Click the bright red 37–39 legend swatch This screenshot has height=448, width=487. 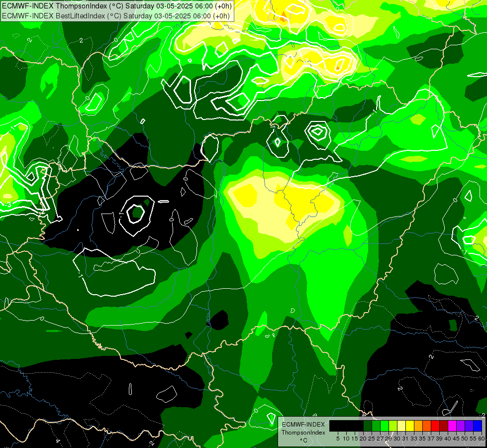click(x=435, y=426)
